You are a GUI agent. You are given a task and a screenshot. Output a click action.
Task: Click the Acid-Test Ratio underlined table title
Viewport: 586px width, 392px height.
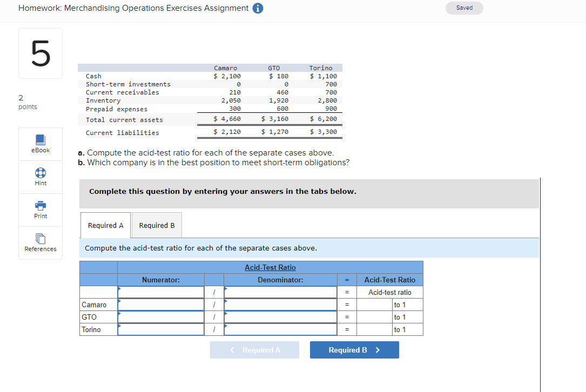270,268
